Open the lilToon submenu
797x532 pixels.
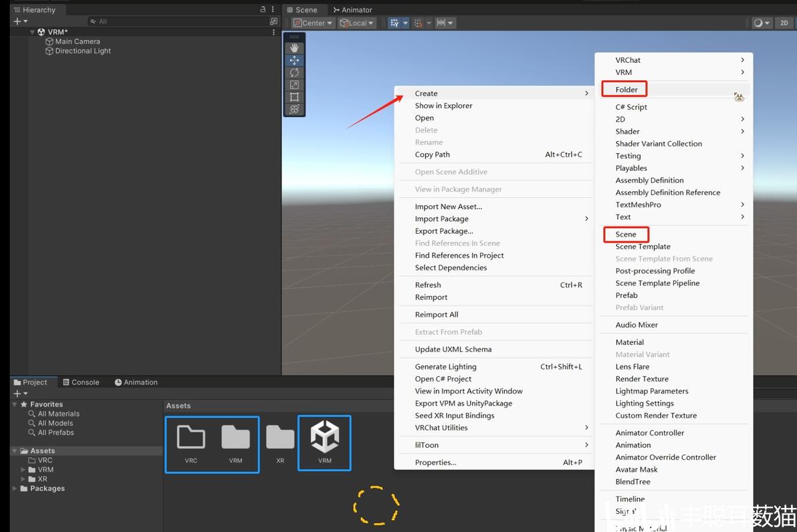493,445
